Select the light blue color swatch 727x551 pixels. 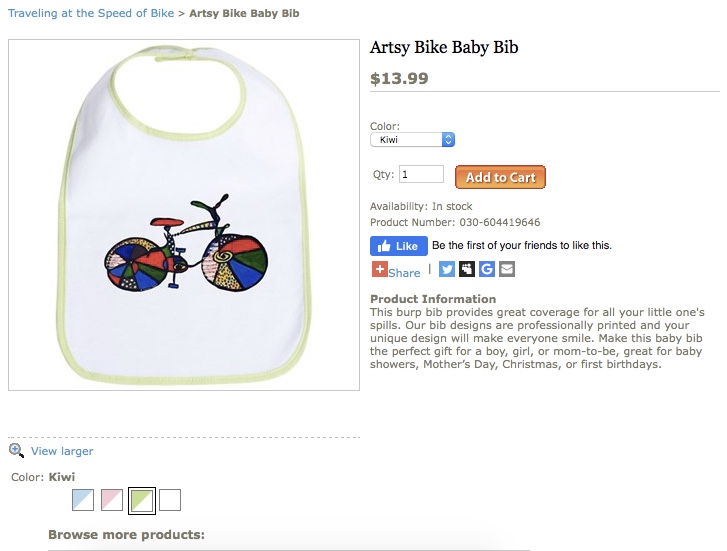pyautogui.click(x=83, y=500)
